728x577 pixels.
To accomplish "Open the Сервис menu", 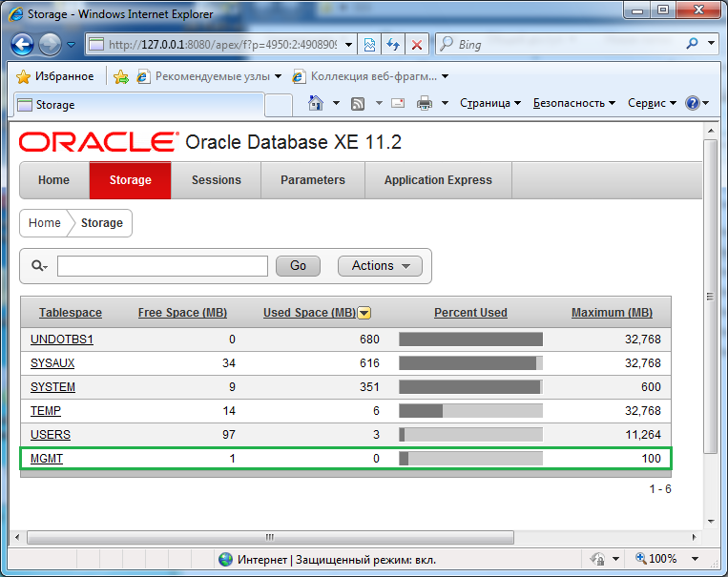I will 652,103.
